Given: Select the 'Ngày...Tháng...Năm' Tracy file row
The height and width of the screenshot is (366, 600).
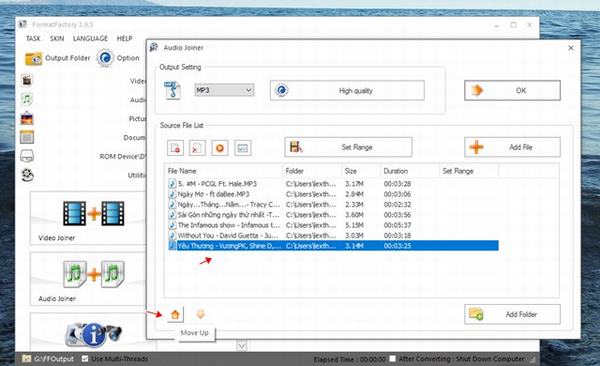Looking at the screenshot, I should coord(333,204).
